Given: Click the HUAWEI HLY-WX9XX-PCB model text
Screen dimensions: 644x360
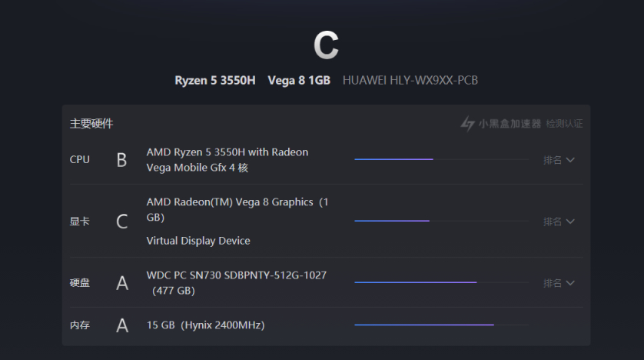Looking at the screenshot, I should click(410, 80).
